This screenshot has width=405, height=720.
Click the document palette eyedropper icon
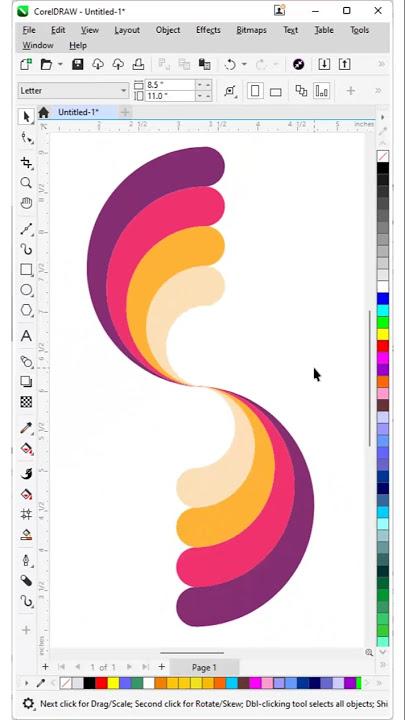pos(40,683)
